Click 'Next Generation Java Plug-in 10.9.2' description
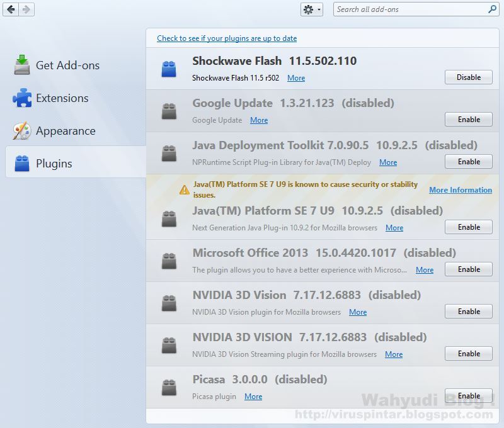 (285, 228)
